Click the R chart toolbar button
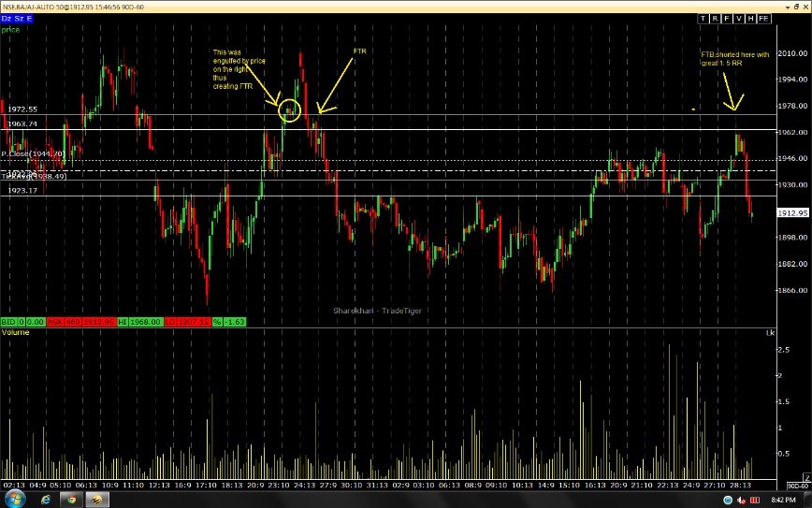 coord(715,19)
